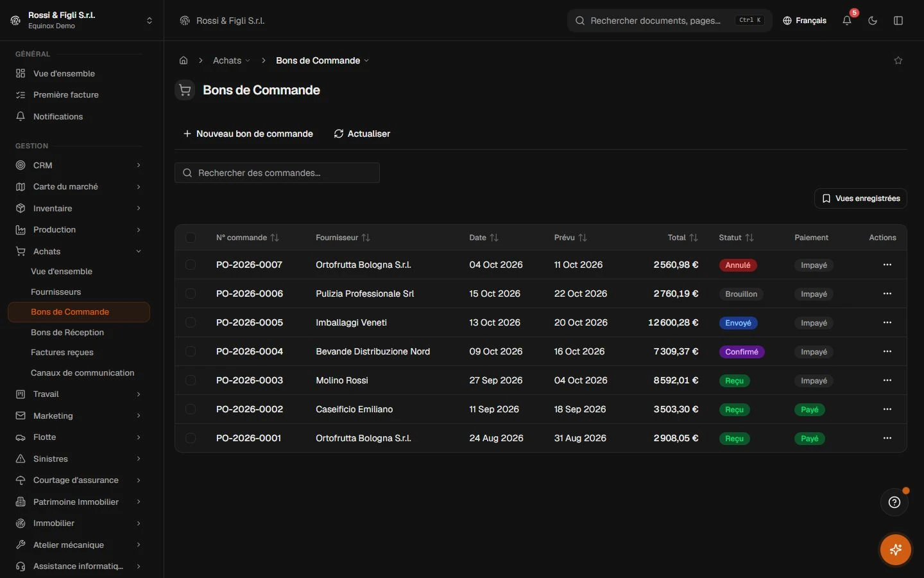Focus the Rechercher des commandes search field

pyautogui.click(x=277, y=173)
